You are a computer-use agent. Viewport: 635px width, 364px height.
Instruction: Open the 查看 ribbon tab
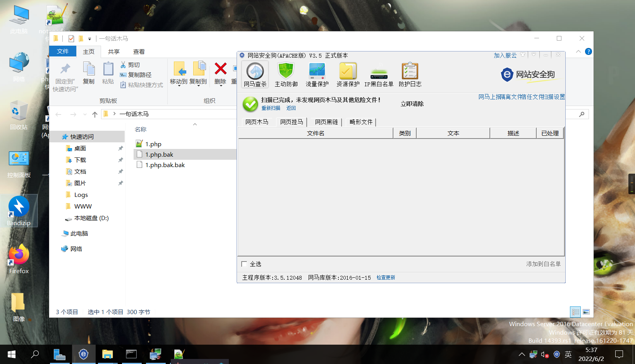click(x=139, y=51)
